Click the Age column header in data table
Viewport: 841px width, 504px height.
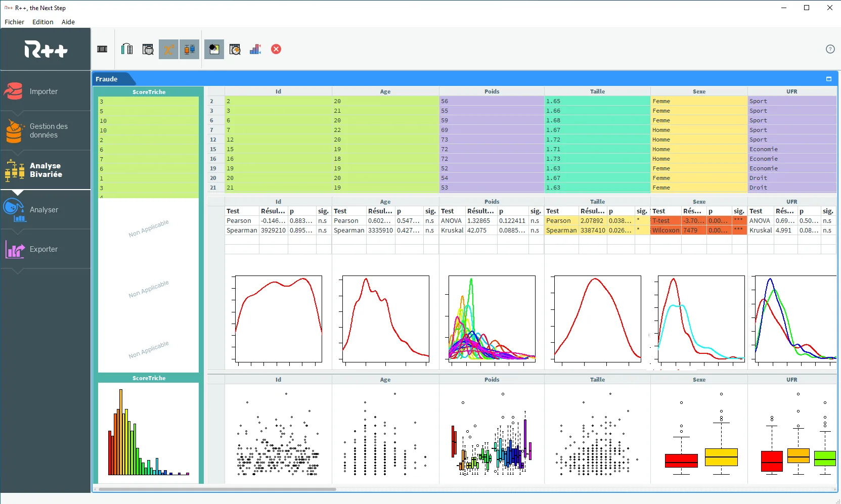(x=385, y=91)
